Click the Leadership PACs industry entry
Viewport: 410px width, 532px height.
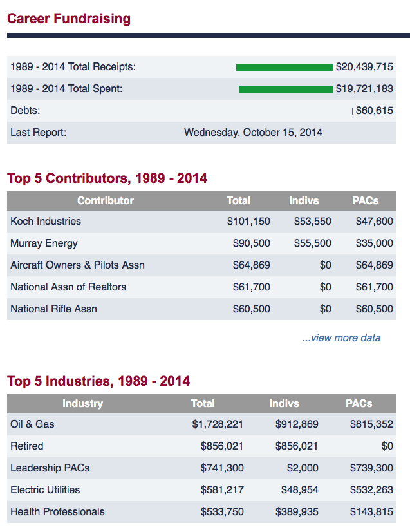pos(50,468)
